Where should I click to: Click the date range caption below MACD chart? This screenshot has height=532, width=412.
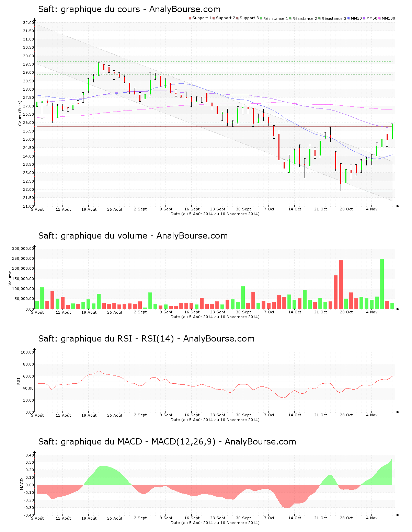[215, 523]
